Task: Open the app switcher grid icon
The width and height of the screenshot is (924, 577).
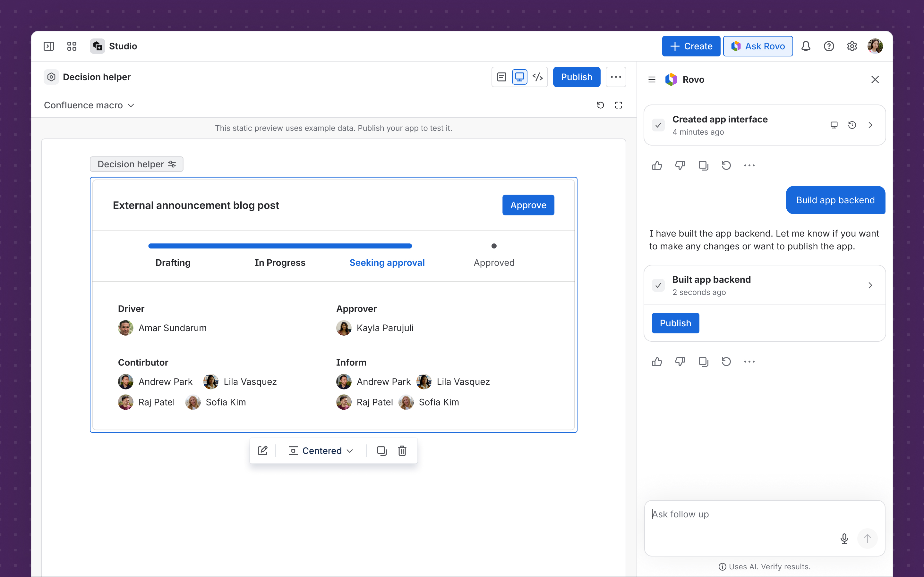Action: tap(72, 46)
